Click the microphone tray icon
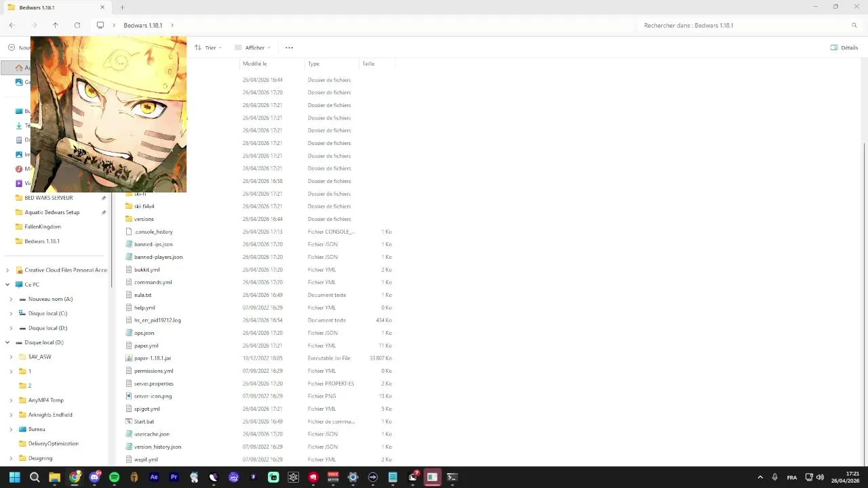The width and height of the screenshot is (868, 488). (774, 477)
